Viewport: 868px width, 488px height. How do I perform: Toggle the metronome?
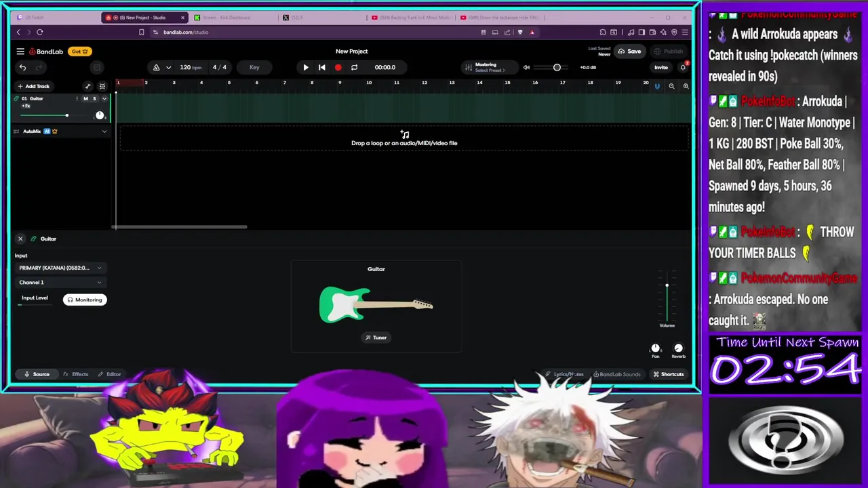(156, 67)
